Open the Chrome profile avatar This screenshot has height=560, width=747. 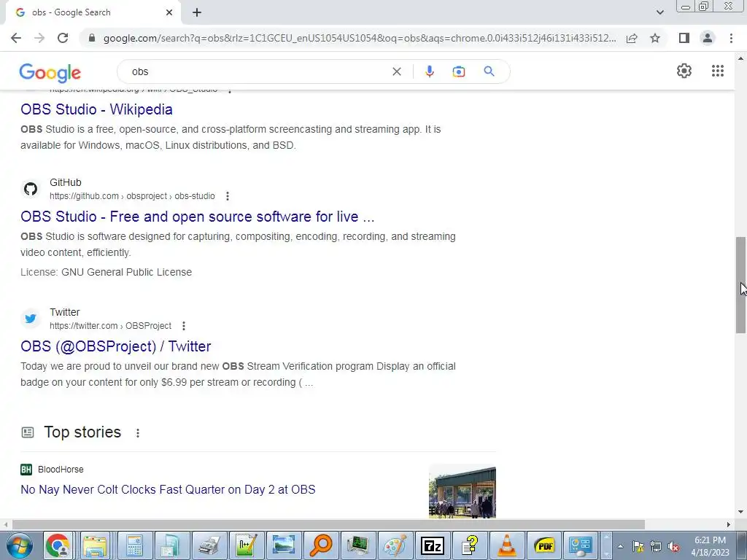[708, 38]
